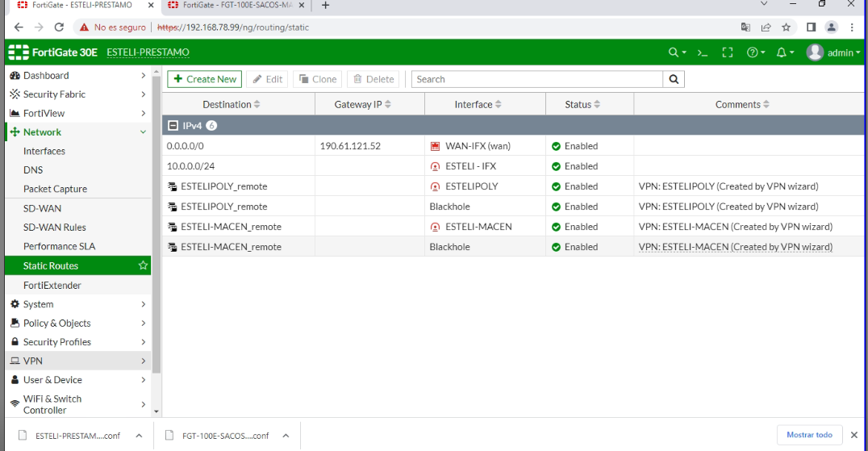The height and width of the screenshot is (451, 868).
Task: Click the static routes Search input field
Action: [x=536, y=79]
